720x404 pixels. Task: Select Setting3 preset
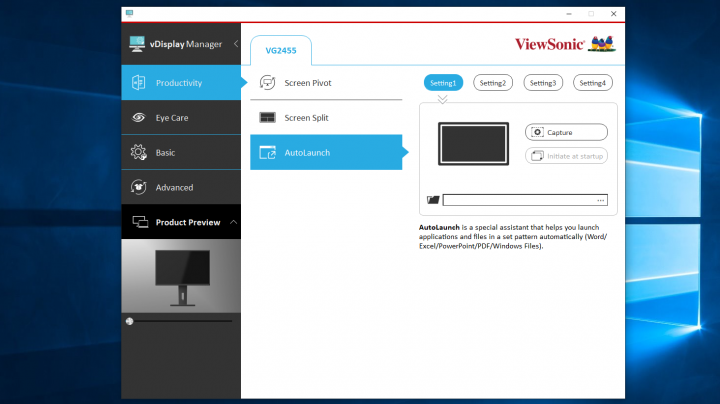(x=543, y=83)
